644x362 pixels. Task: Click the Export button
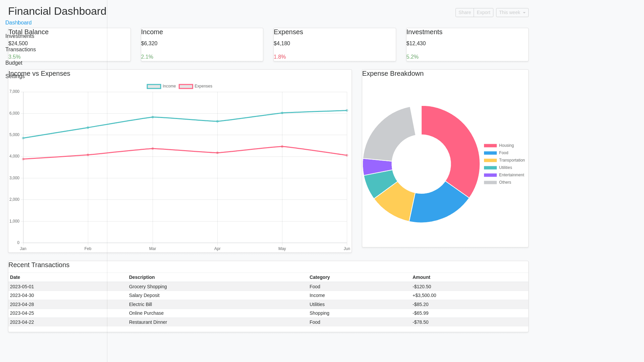[483, 13]
